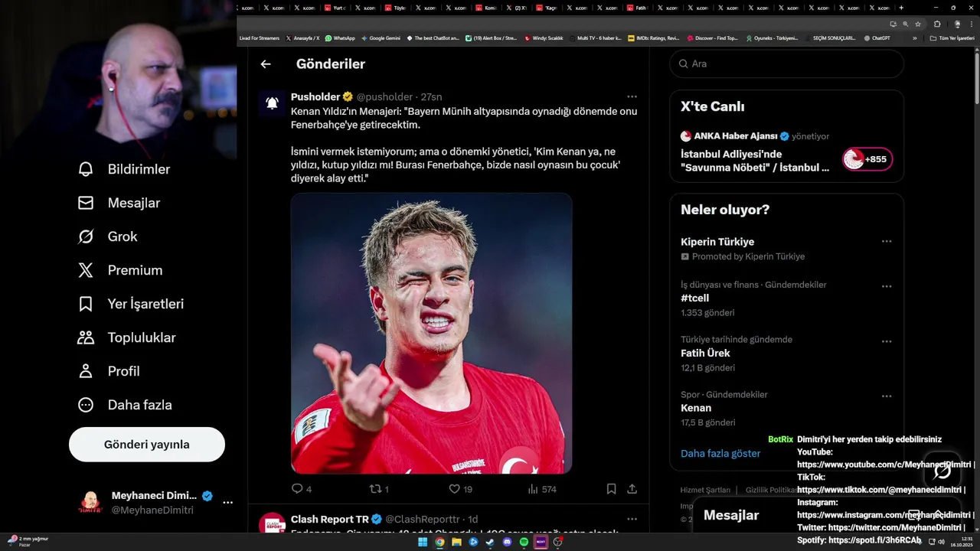Image resolution: width=980 pixels, height=551 pixels.
Task: Open account menu next to Meyhaneci Dimitri
Action: tap(227, 503)
